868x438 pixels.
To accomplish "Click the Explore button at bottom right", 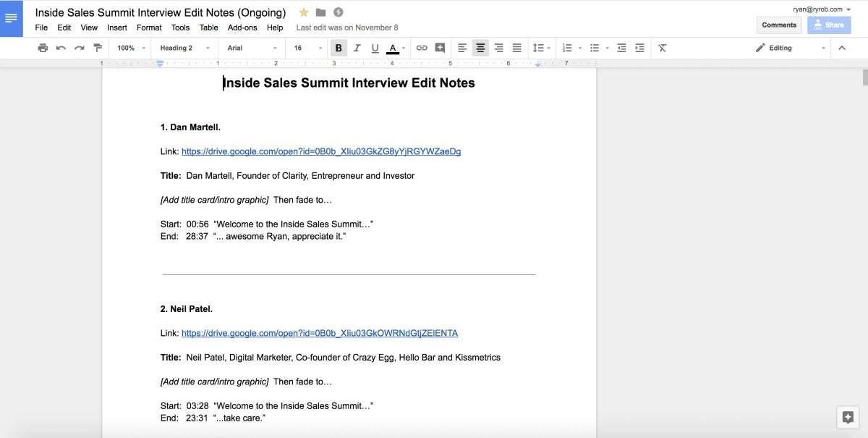I will tap(848, 417).
